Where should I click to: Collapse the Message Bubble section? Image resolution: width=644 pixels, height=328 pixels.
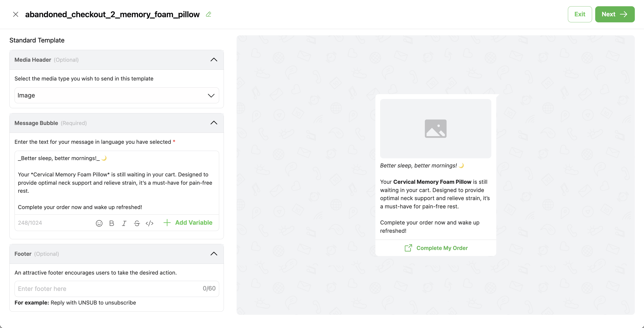[214, 123]
